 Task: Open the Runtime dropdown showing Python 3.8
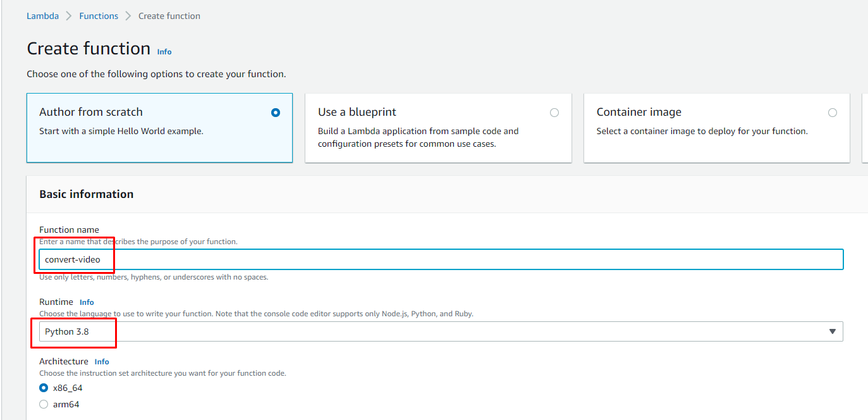[441, 331]
